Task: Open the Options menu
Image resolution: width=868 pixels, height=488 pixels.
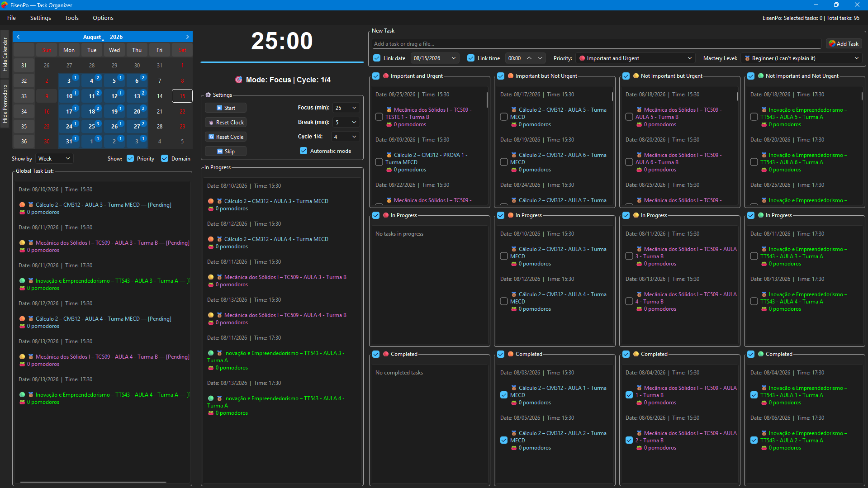Action: [103, 18]
